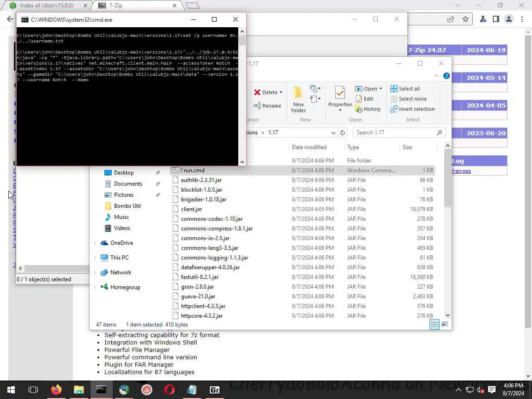
Task: Open Task View on the taskbar
Action: coord(33,390)
